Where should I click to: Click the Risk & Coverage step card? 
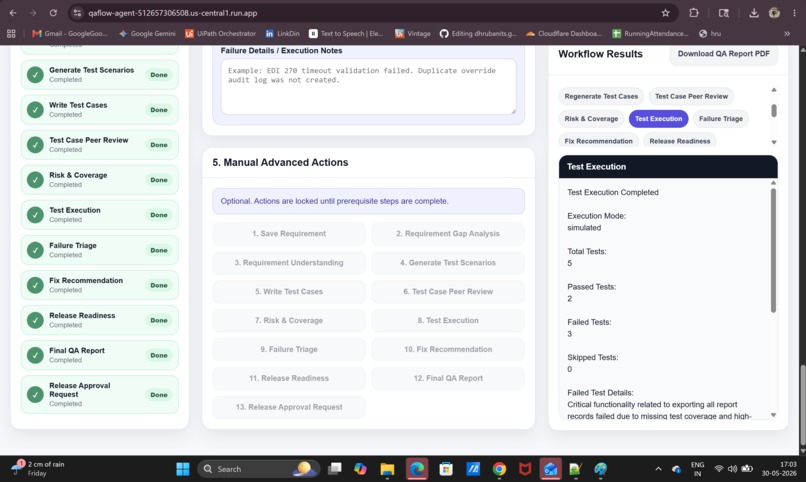pyautogui.click(x=100, y=180)
